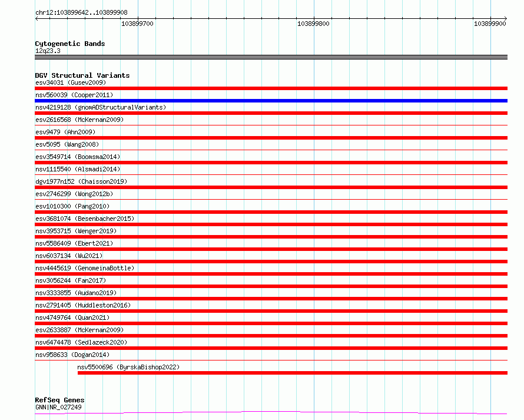Open nsv4749764 (Quan2021) variant label

(x=72, y=318)
